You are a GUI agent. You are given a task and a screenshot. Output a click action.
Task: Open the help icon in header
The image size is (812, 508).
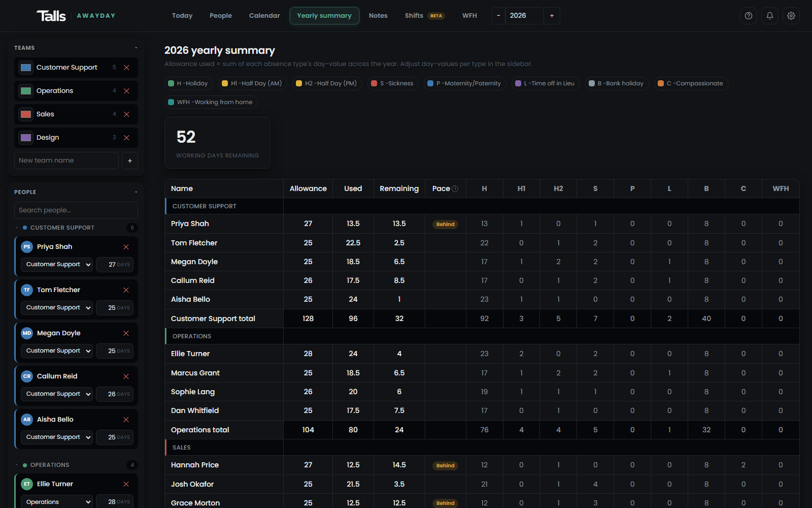point(749,16)
